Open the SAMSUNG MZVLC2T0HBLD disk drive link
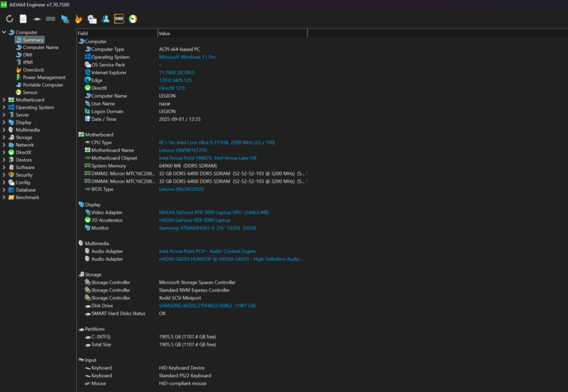Viewport: 568px width, 392px height. click(x=207, y=306)
